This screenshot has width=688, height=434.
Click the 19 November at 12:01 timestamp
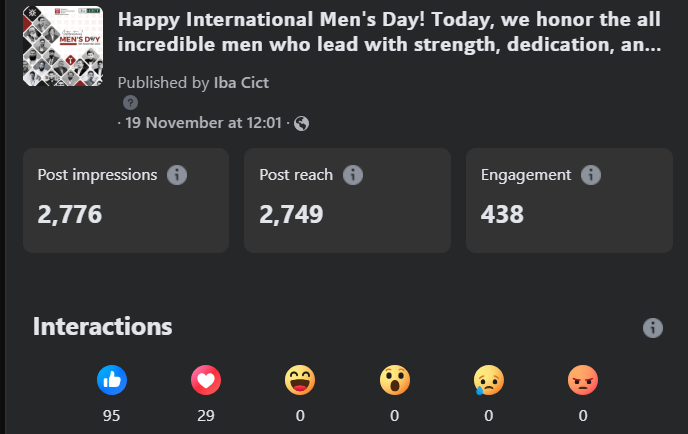203,123
